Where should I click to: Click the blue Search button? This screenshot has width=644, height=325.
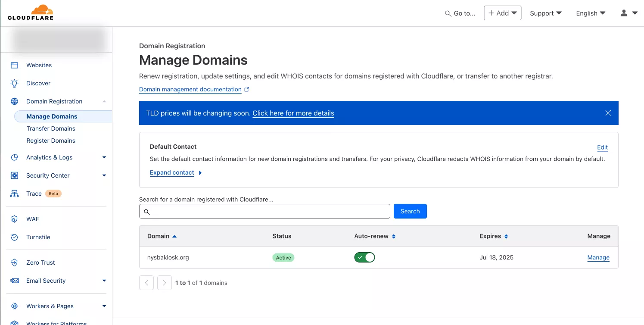pos(410,211)
